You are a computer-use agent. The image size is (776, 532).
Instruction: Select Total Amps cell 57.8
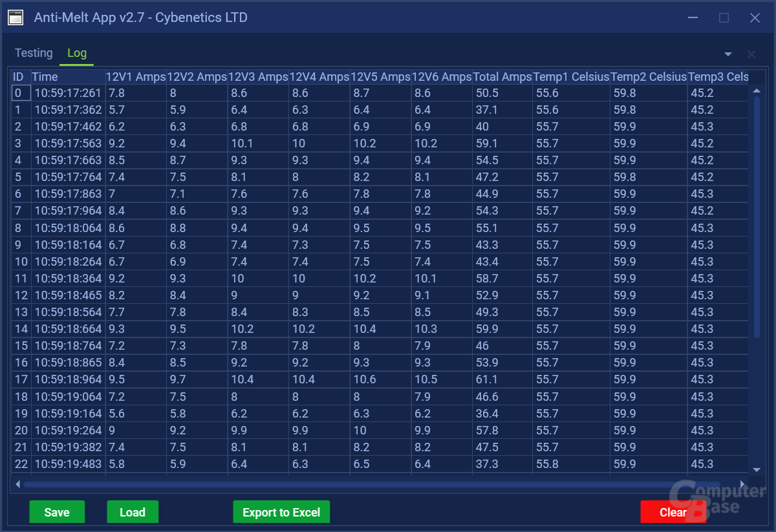click(502, 430)
